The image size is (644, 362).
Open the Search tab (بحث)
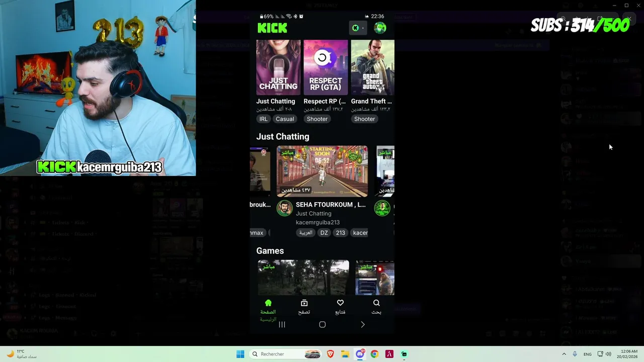376,307
